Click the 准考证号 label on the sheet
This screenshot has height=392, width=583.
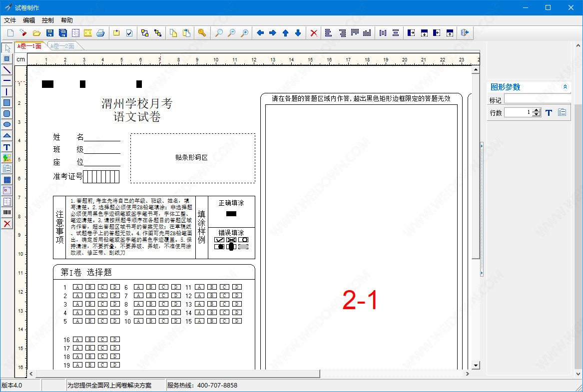click(67, 176)
